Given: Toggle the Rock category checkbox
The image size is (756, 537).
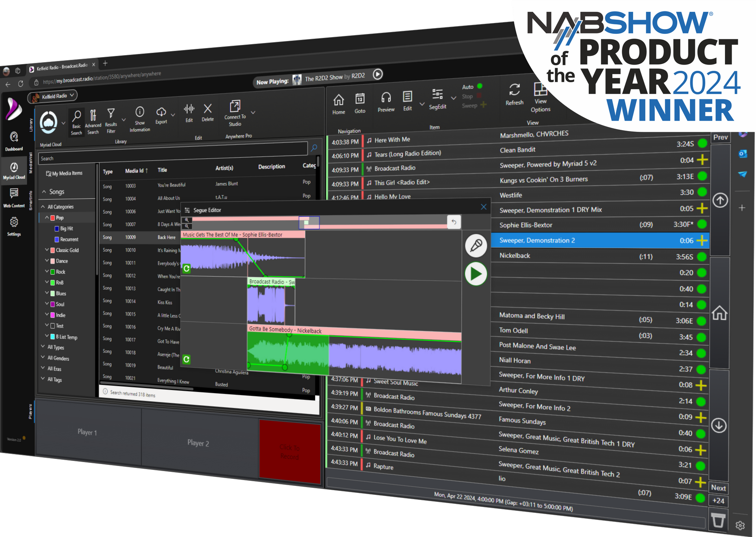Looking at the screenshot, I should click(53, 272).
